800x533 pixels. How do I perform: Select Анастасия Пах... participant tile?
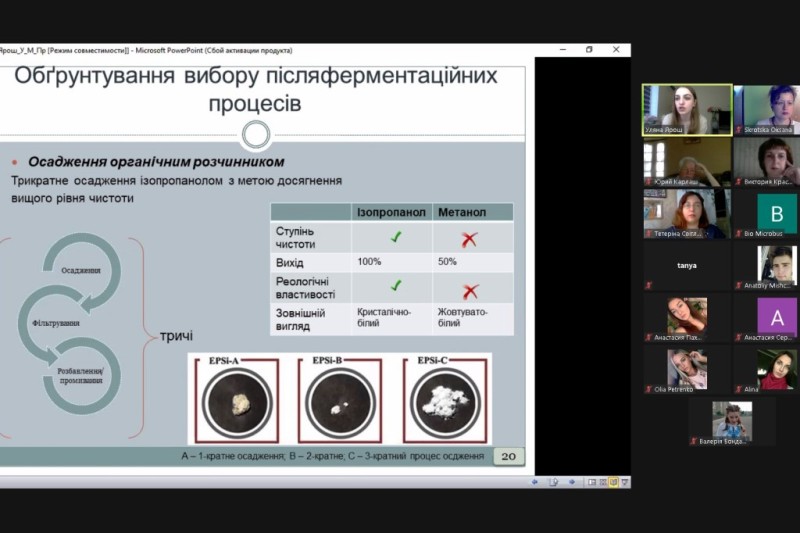pyautogui.click(x=687, y=318)
